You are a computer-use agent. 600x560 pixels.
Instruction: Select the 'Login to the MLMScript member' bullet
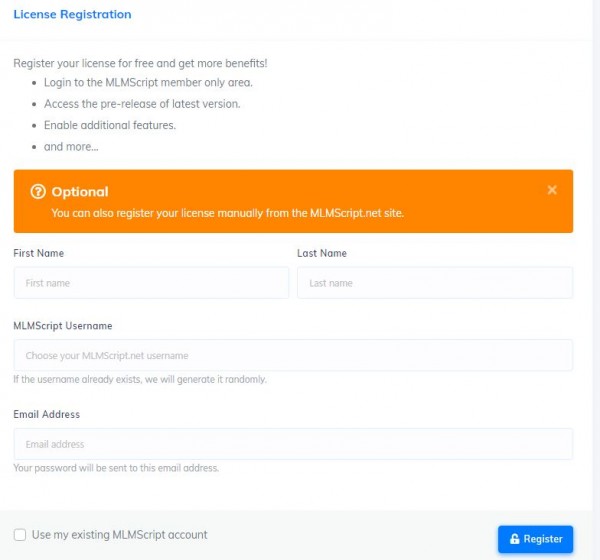click(148, 82)
